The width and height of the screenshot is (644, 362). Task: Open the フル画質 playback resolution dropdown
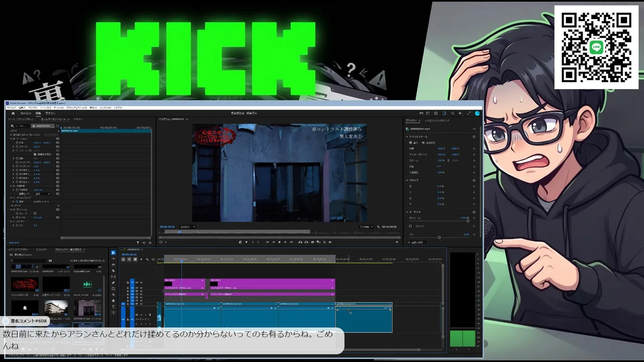366,227
